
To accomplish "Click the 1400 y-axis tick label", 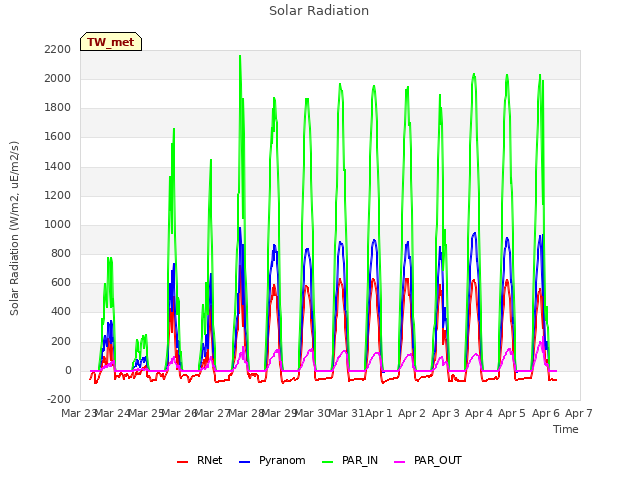I will 58,166.
